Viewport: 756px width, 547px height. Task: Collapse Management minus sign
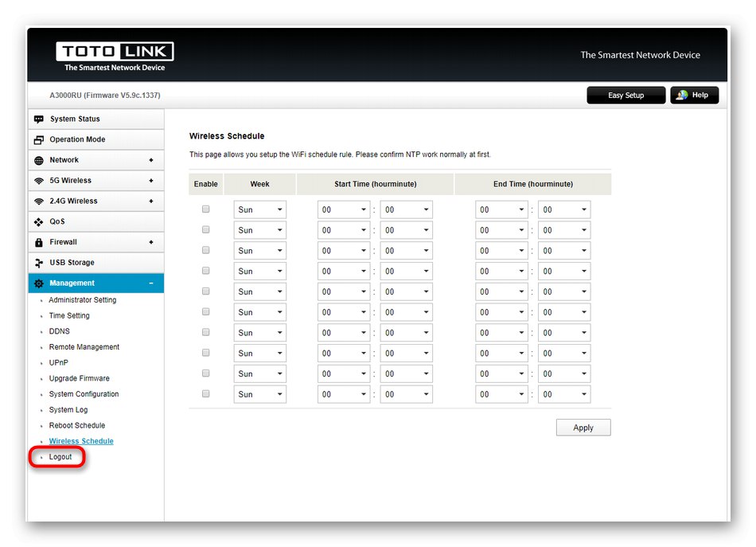(151, 283)
